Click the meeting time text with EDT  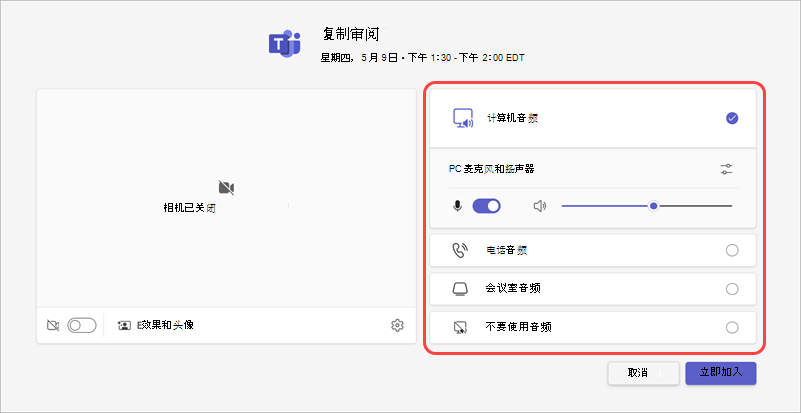[x=422, y=58]
